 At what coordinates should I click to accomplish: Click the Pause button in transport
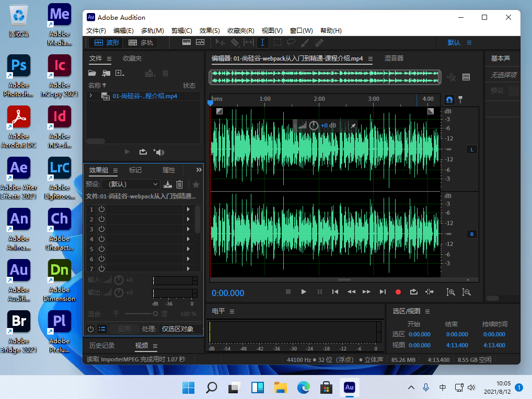point(320,291)
